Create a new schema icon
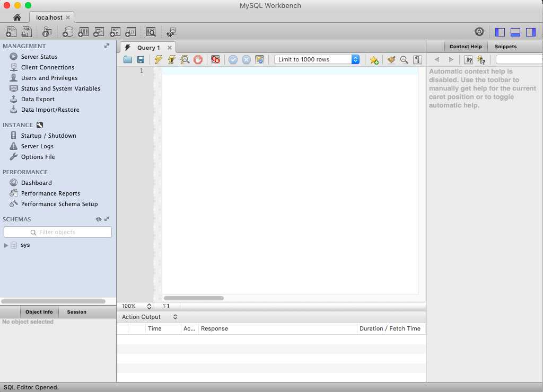543x392 pixels. tap(67, 32)
